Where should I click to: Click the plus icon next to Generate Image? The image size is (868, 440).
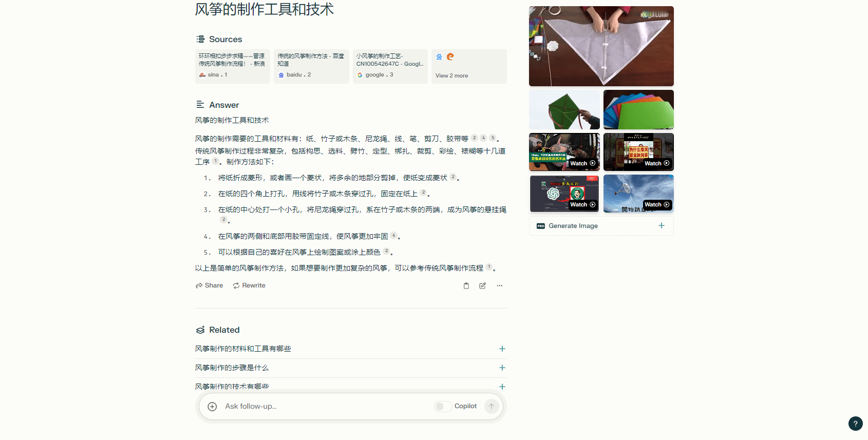coord(662,226)
